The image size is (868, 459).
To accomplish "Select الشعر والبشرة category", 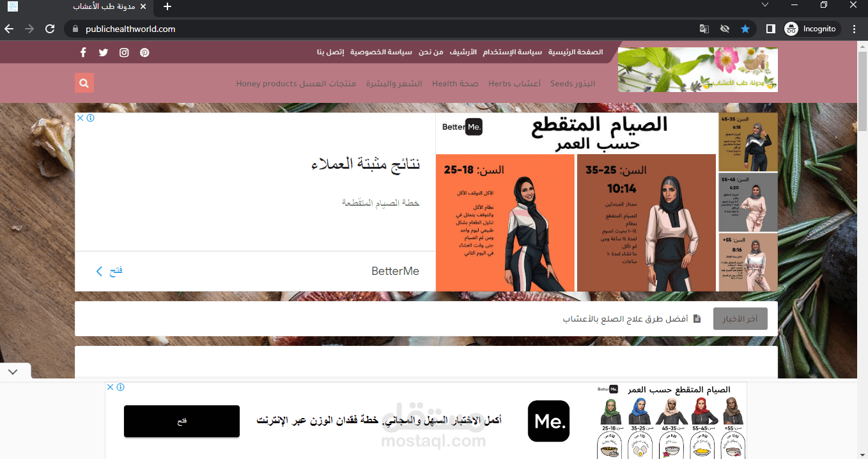I will pos(394,84).
